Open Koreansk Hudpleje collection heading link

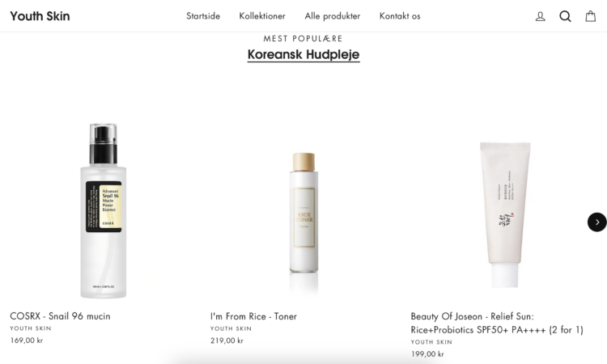click(x=303, y=54)
